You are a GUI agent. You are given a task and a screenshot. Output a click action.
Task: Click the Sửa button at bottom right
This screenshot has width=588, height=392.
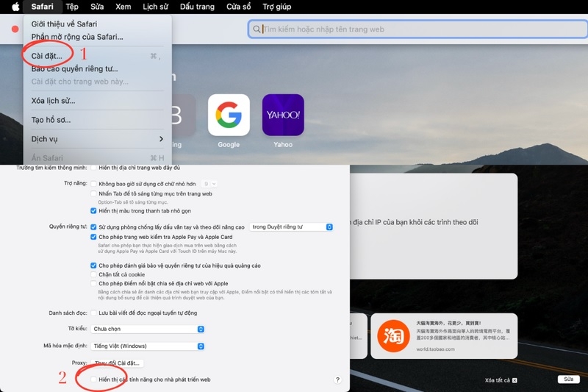click(x=568, y=379)
